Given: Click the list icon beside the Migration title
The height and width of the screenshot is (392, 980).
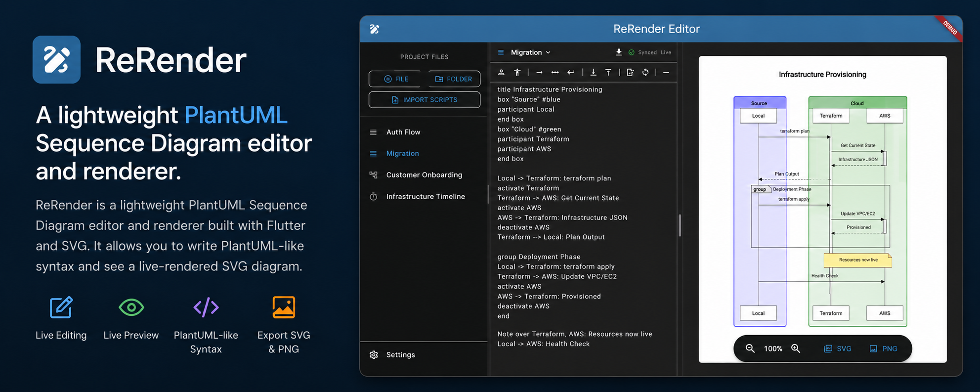Looking at the screenshot, I should [x=501, y=52].
